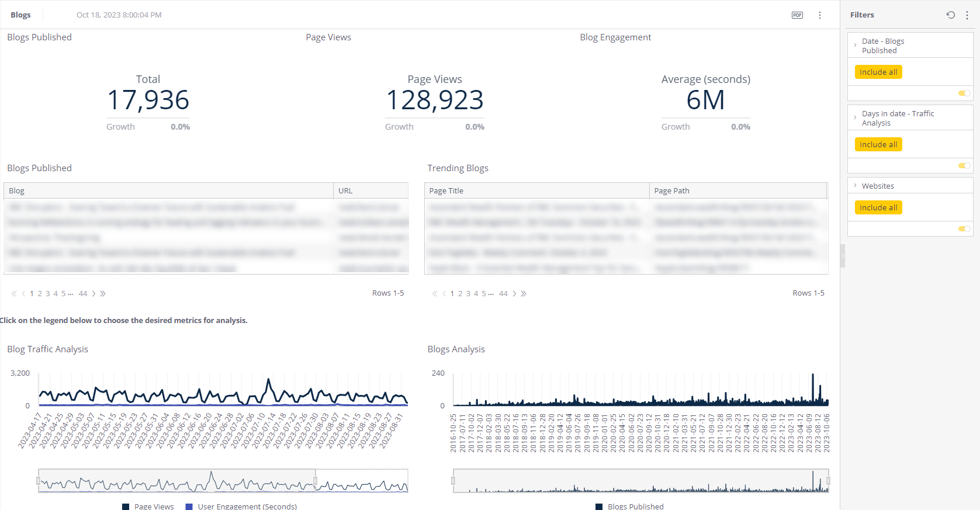Open the dashboard three-dot options menu
980x510 pixels.
(x=820, y=15)
